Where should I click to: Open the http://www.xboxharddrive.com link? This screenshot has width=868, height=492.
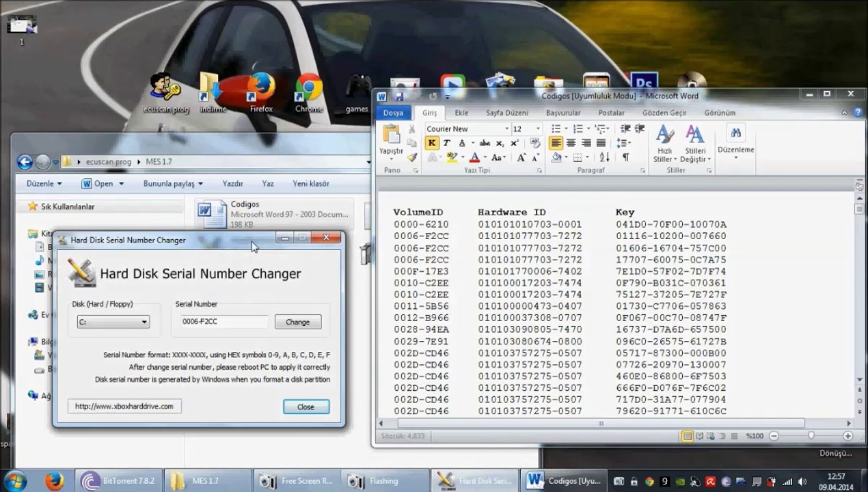(124, 406)
